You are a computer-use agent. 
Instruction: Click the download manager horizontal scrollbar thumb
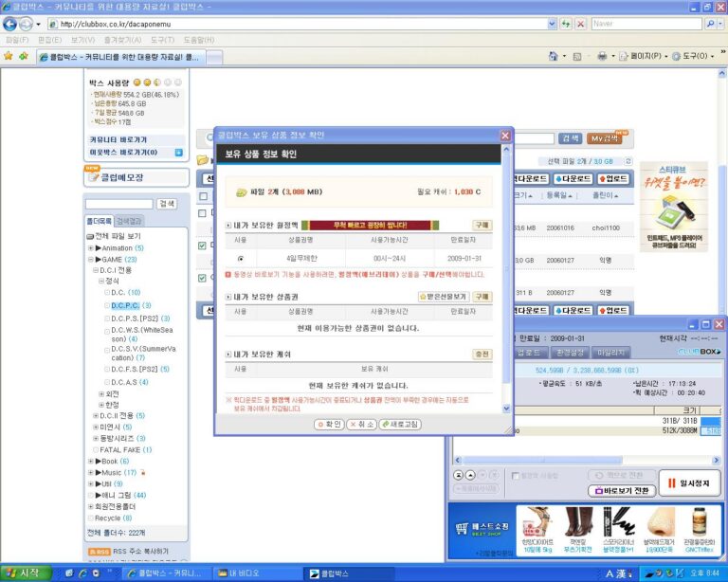pos(543,461)
